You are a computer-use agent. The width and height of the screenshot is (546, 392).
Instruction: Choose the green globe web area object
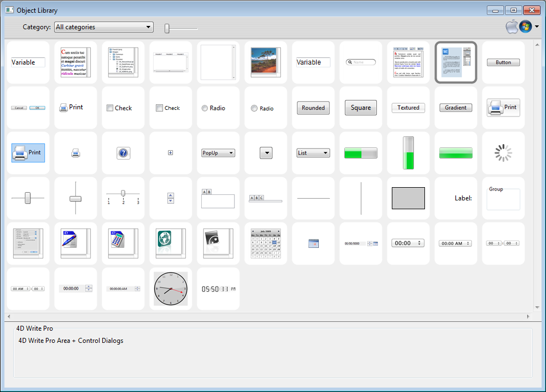(x=171, y=243)
